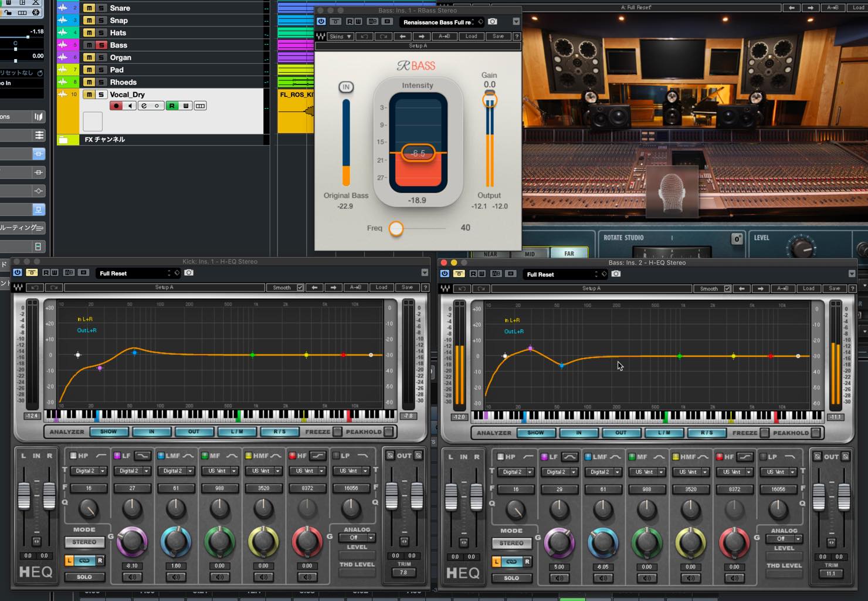Open RBass help question mark
This screenshot has height=601, width=868.
click(x=516, y=36)
